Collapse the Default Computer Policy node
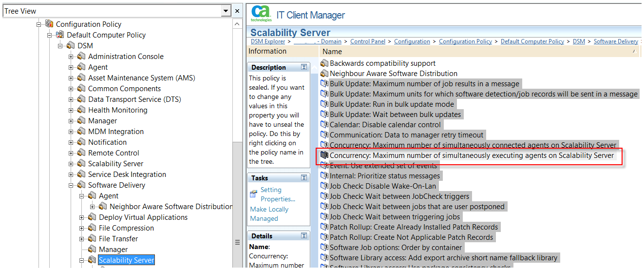This screenshot has width=644, height=271. [x=49, y=35]
